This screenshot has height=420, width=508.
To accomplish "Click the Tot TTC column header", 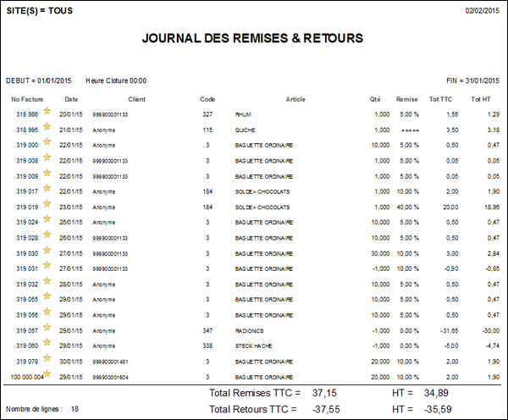I will click(447, 99).
